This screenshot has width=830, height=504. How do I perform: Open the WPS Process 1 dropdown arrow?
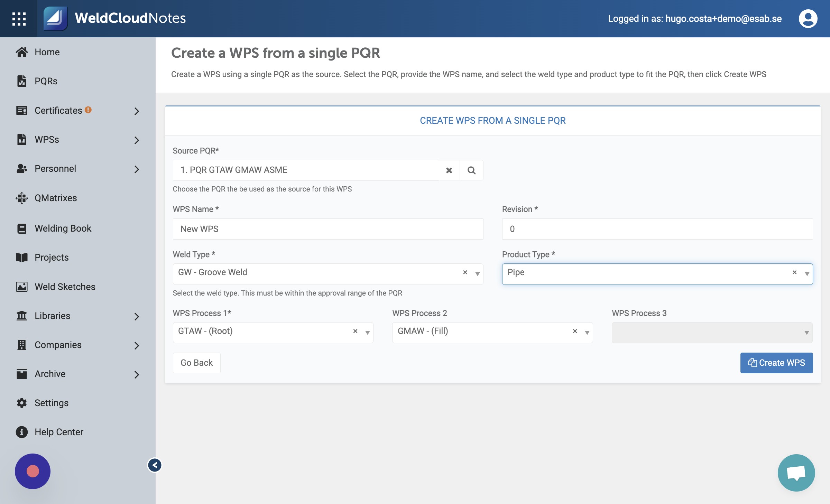(x=367, y=333)
